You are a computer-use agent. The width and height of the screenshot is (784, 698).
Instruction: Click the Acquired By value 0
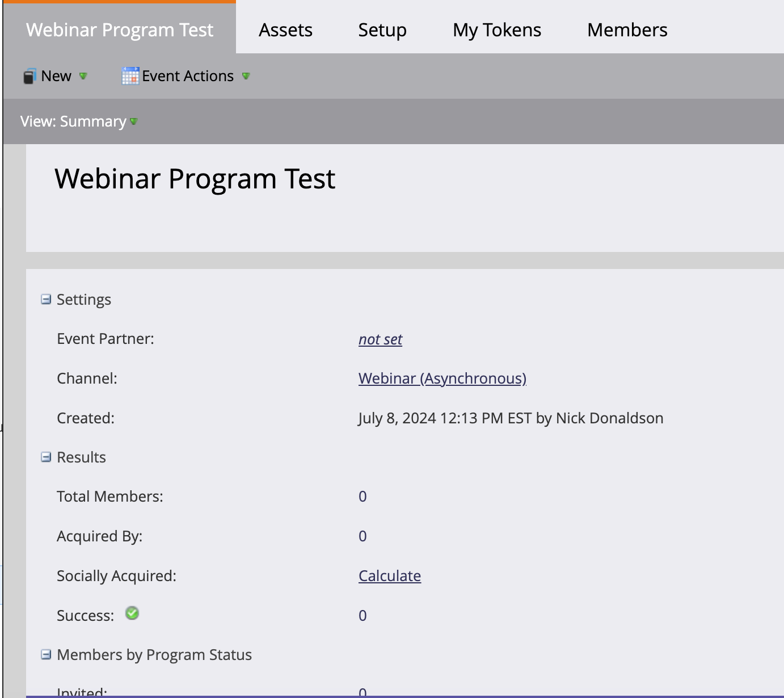363,536
